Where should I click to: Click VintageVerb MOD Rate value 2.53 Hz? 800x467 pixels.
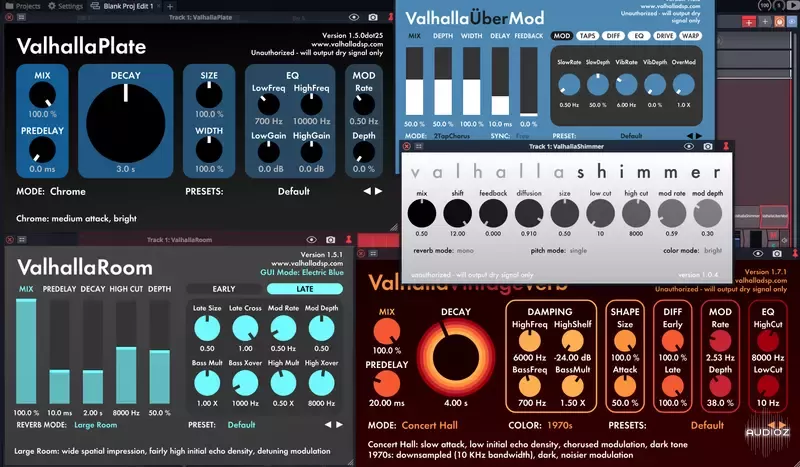click(x=720, y=358)
